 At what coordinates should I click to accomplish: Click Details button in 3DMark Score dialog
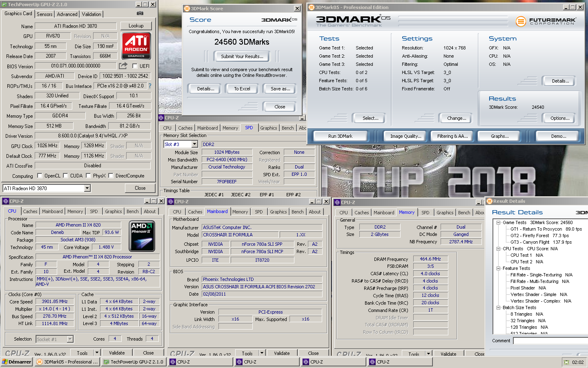[205, 89]
